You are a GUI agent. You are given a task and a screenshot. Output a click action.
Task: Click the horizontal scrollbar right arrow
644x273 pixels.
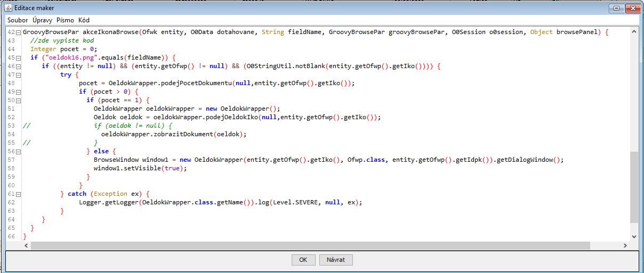625,245
